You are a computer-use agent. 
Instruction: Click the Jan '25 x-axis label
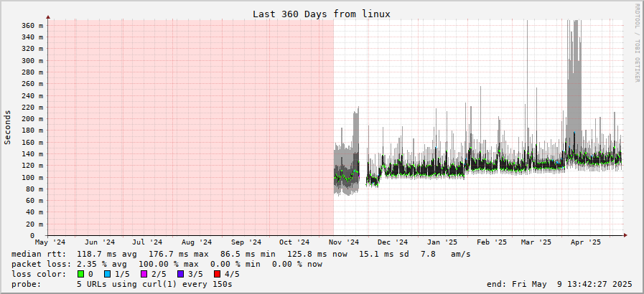click(442, 242)
